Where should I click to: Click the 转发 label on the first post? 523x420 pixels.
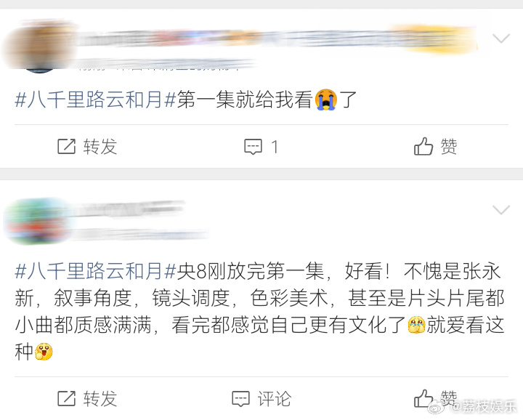click(100, 147)
